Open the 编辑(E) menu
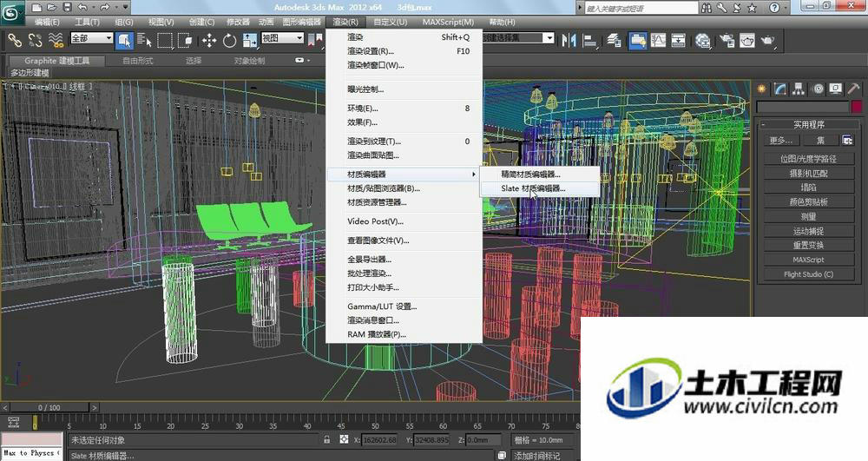Screen dimensions: 868x461 [x=47, y=22]
